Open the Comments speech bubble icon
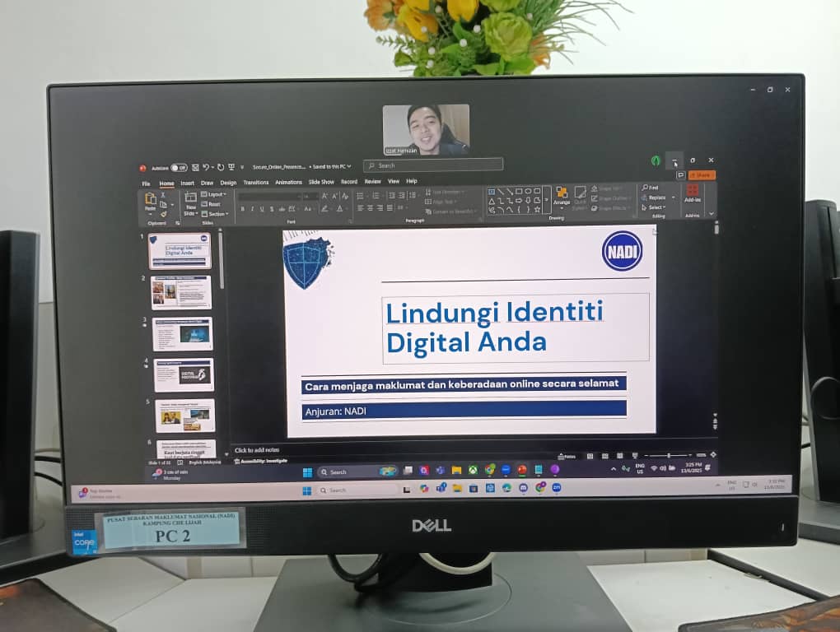Screen dimensions: 840x632 [680, 175]
